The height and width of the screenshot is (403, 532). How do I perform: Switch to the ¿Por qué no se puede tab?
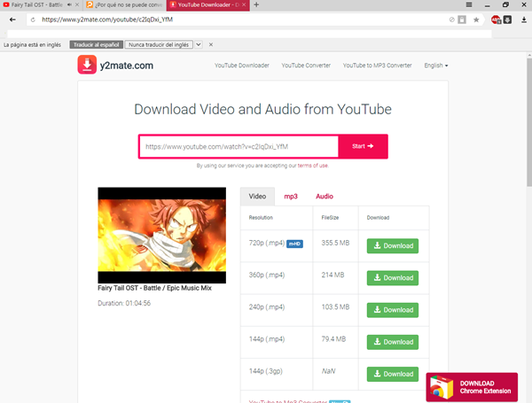click(124, 4)
